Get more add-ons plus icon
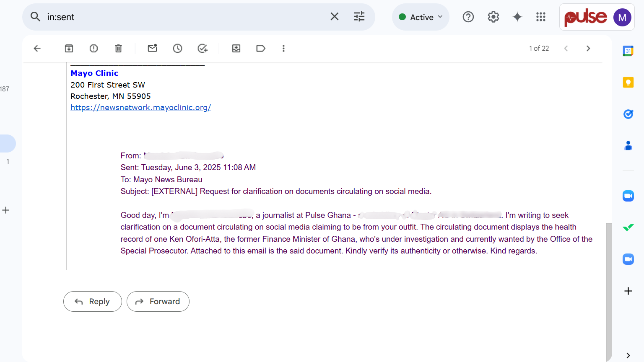This screenshot has height=362, width=644. (x=628, y=291)
